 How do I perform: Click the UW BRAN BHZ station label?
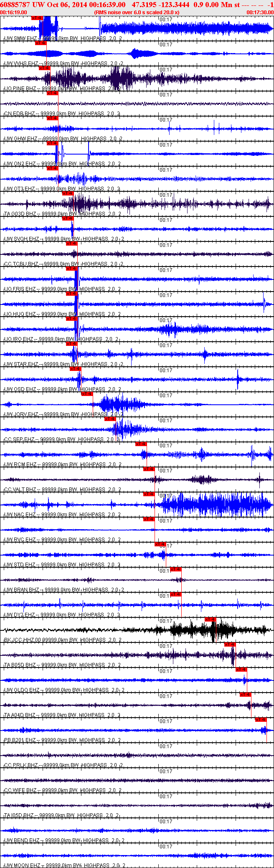tap(64, 590)
